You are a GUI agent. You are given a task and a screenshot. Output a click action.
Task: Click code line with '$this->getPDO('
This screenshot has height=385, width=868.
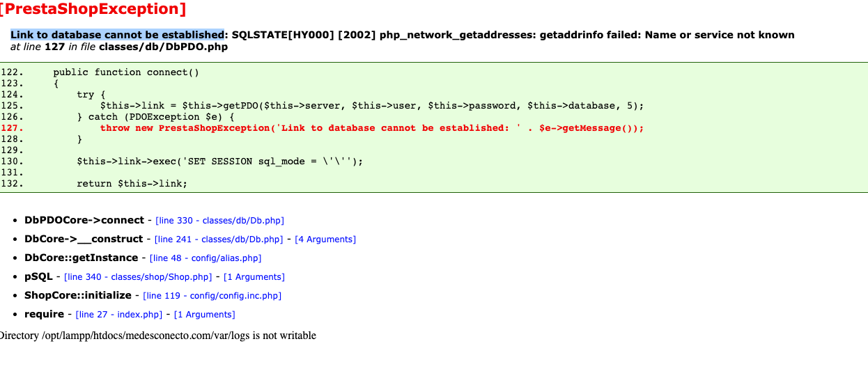(372, 106)
